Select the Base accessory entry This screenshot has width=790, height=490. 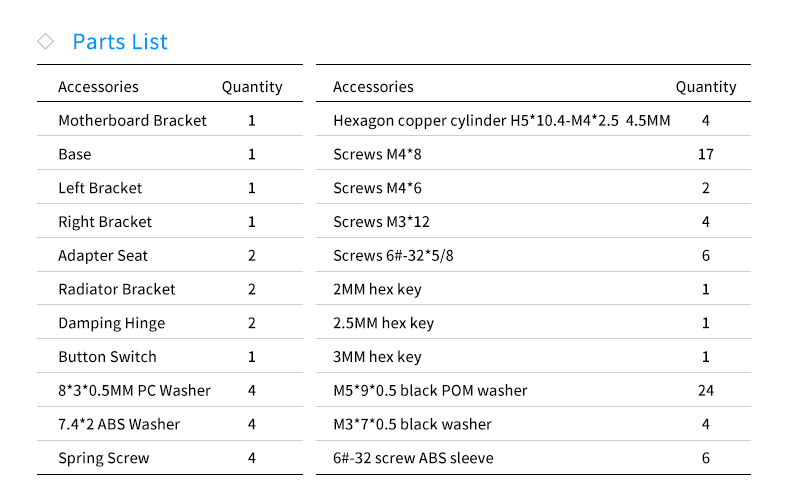pyautogui.click(x=75, y=154)
